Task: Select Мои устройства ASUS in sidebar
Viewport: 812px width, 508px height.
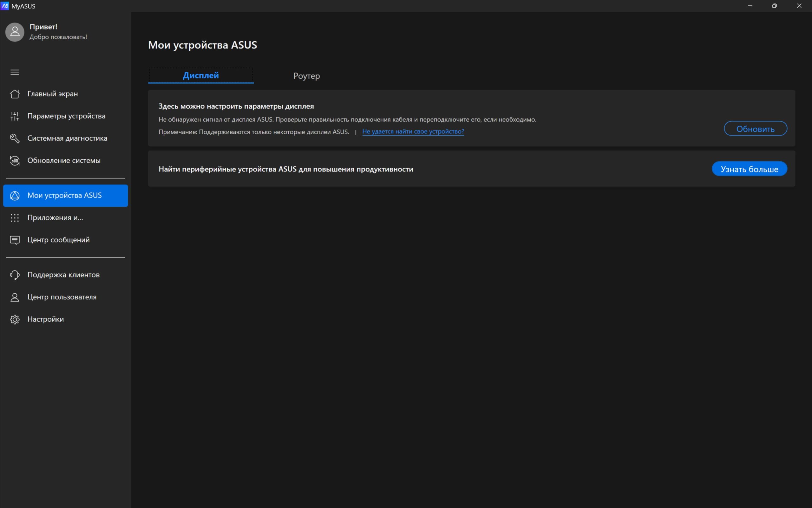Action: coord(65,196)
